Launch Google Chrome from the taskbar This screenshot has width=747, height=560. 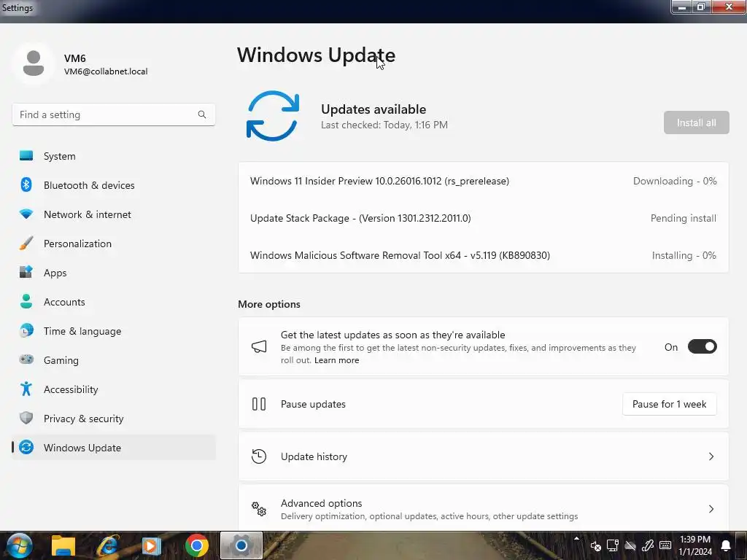[x=197, y=545]
